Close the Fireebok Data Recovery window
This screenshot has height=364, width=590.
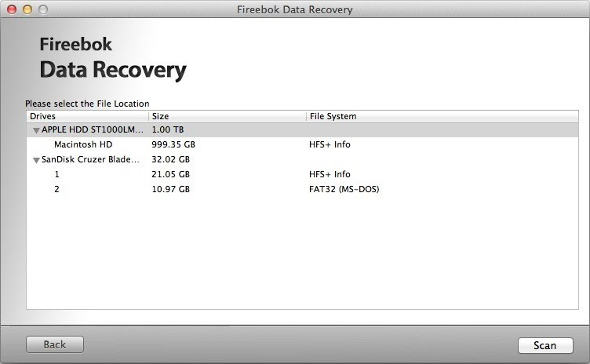(x=12, y=9)
